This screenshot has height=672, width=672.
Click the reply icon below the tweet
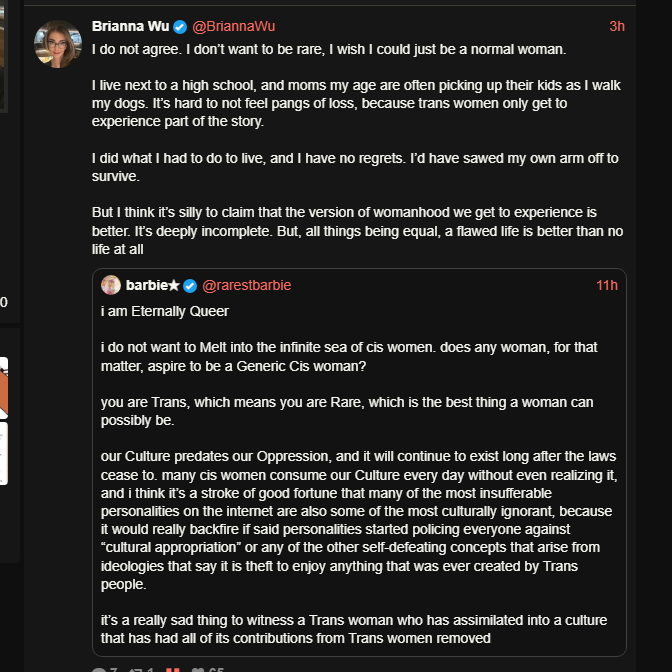click(99, 669)
